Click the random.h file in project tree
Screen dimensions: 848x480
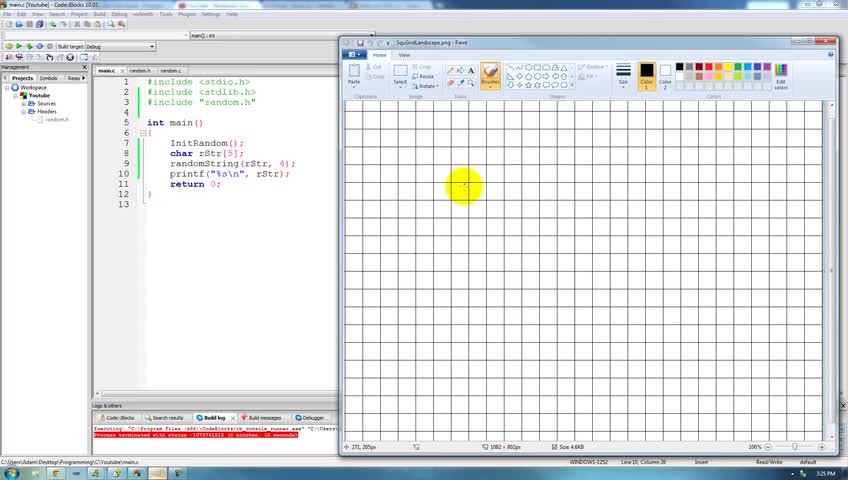(x=57, y=119)
